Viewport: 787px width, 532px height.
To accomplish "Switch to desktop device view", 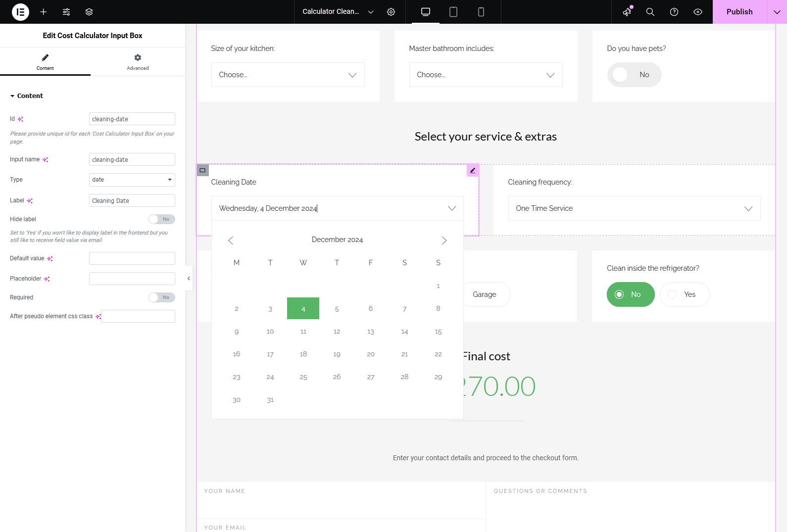I will [426, 12].
